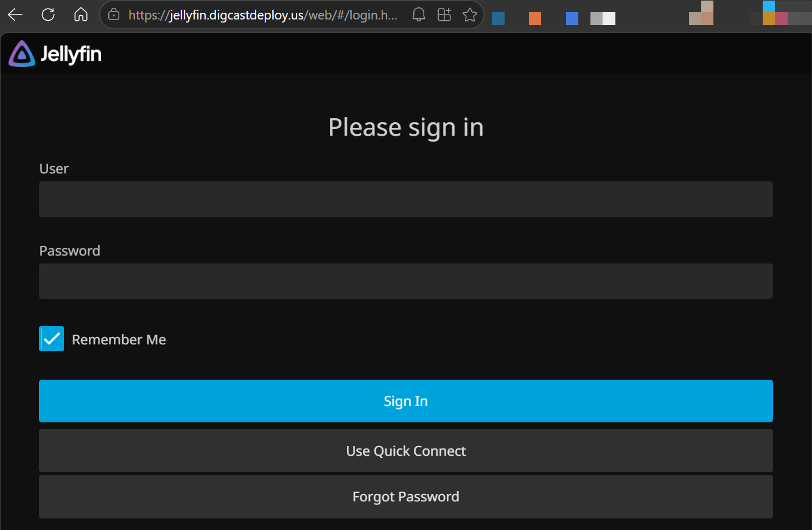Focus the User input field
This screenshot has width=812, height=530.
coord(406,199)
